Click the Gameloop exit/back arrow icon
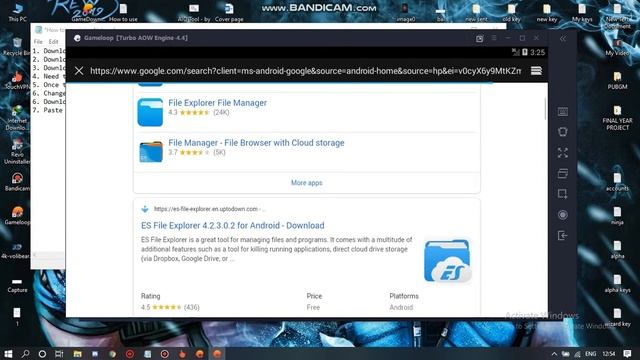 point(562,236)
